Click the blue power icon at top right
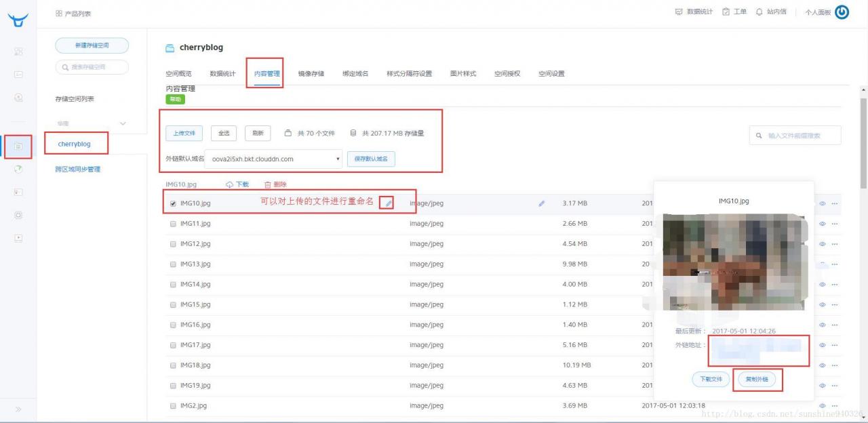Image resolution: width=868 pixels, height=423 pixels. pos(842,12)
